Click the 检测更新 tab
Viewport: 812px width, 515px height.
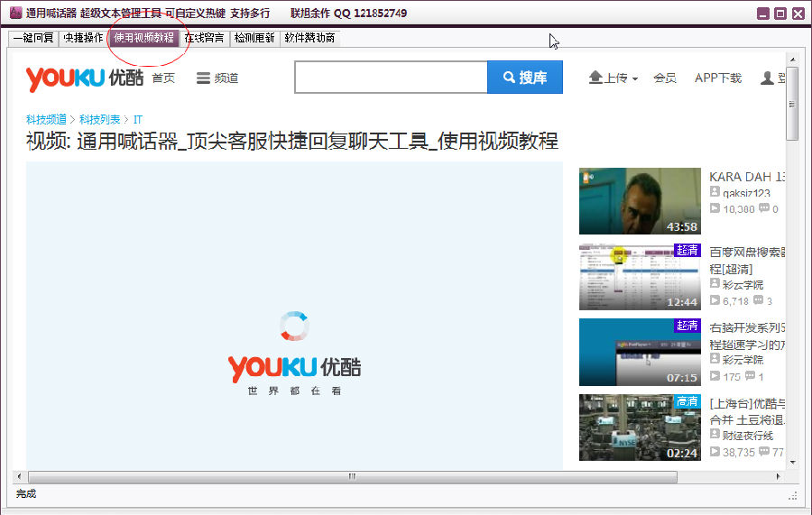tap(254, 38)
